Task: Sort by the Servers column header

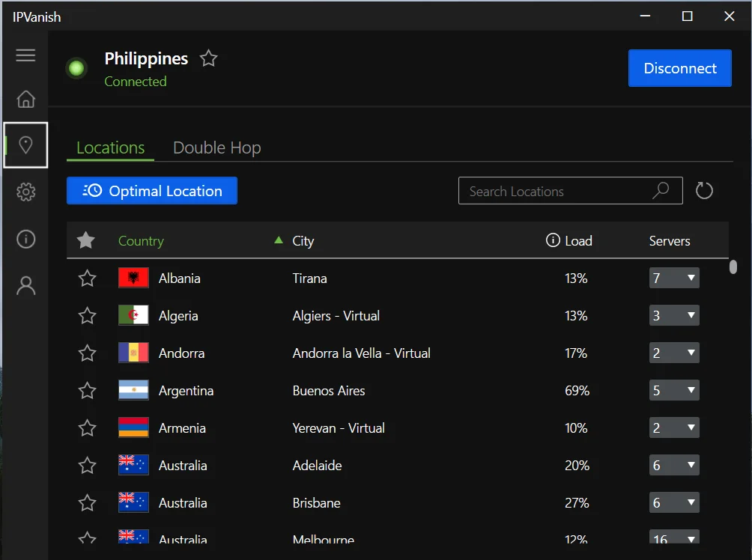Action: point(670,240)
